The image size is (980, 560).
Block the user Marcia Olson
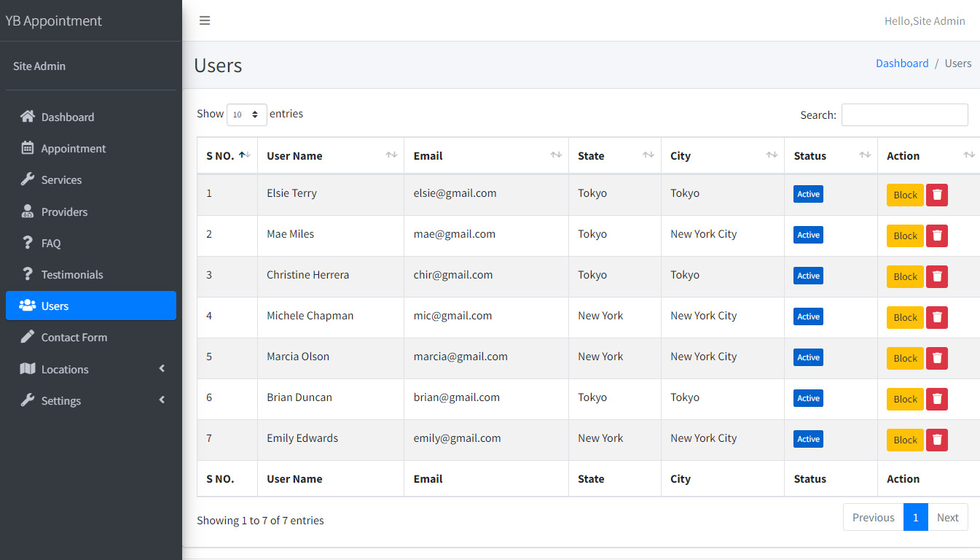click(904, 358)
